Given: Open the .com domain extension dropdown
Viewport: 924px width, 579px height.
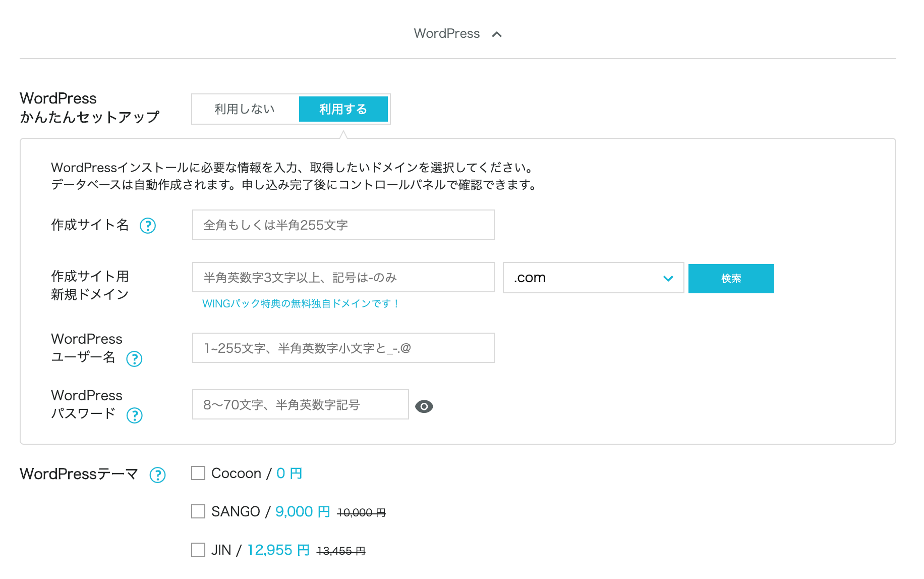Looking at the screenshot, I should (x=593, y=278).
